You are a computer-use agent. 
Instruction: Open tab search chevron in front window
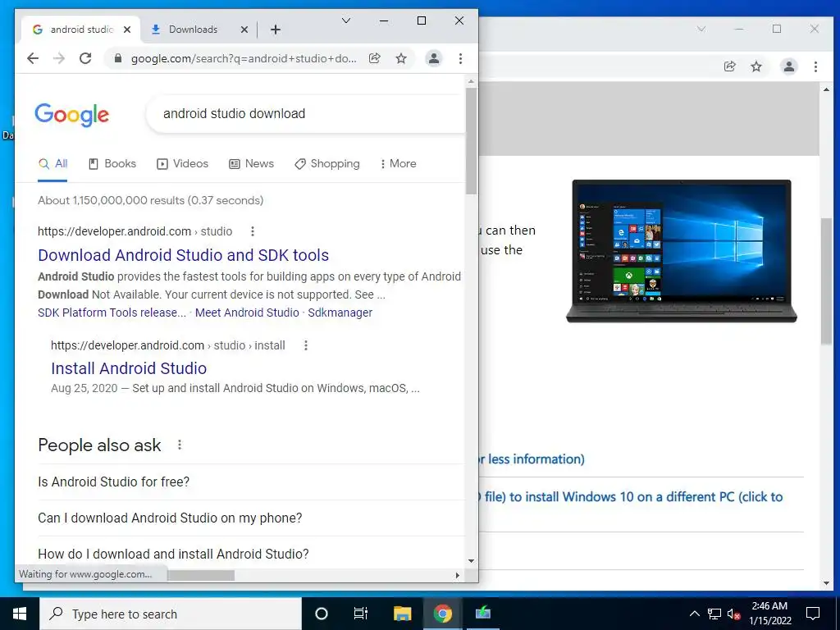(346, 21)
